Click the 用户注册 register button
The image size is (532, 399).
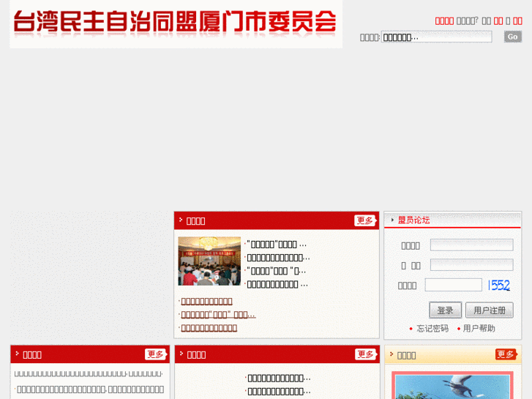[490, 310]
